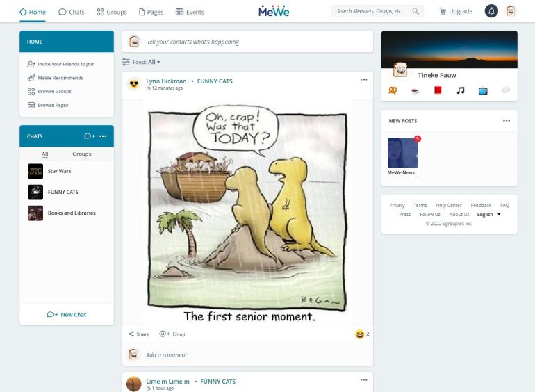Click the MeWe logo
This screenshot has width=535, height=392.
pos(274,11)
